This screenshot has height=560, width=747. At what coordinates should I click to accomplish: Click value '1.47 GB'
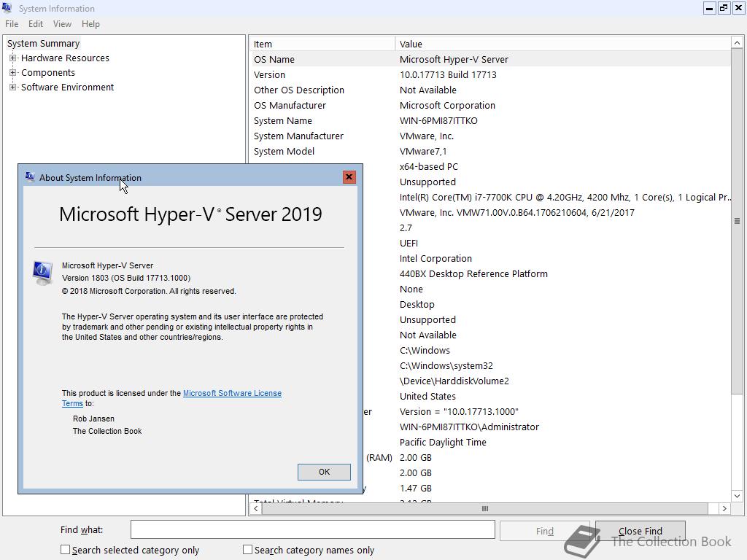click(x=415, y=488)
